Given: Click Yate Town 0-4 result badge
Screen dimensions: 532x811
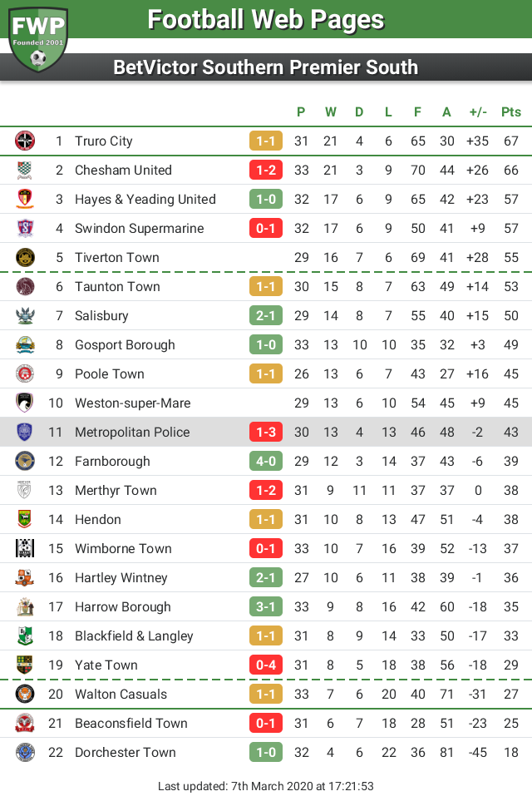Looking at the screenshot, I should point(266,665).
